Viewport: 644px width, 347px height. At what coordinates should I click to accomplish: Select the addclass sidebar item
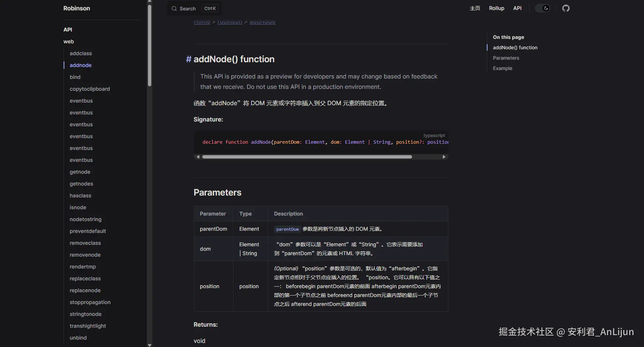click(81, 53)
